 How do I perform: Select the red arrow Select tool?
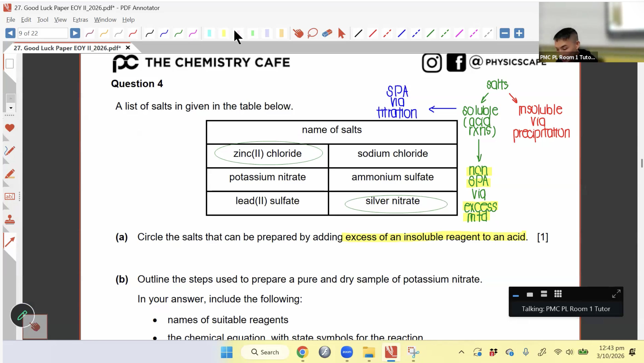(341, 33)
